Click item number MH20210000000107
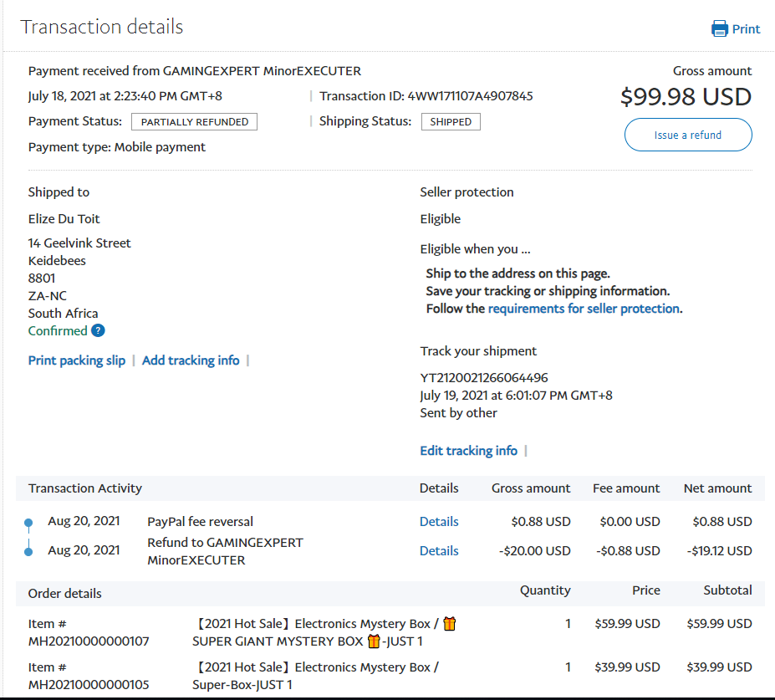Viewport: 775px width, 700px height. [89, 641]
